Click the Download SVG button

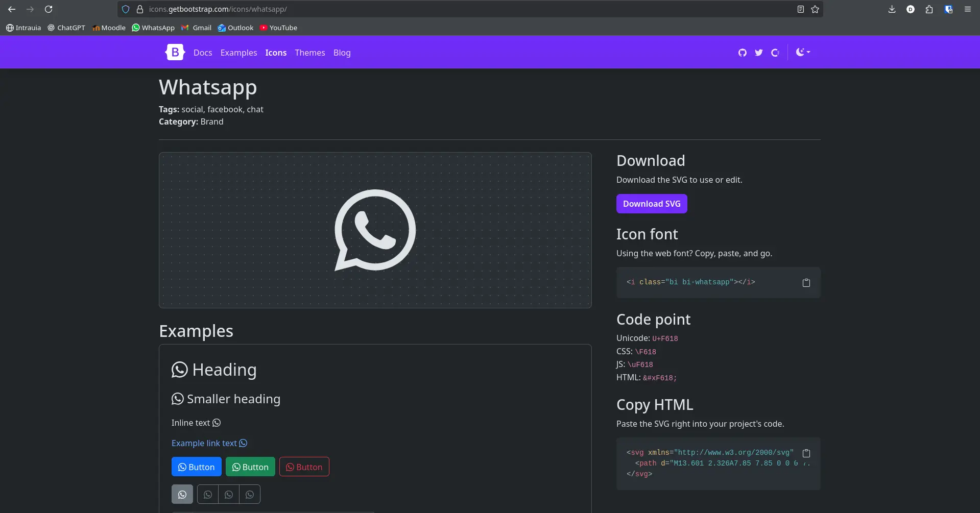[x=652, y=203]
